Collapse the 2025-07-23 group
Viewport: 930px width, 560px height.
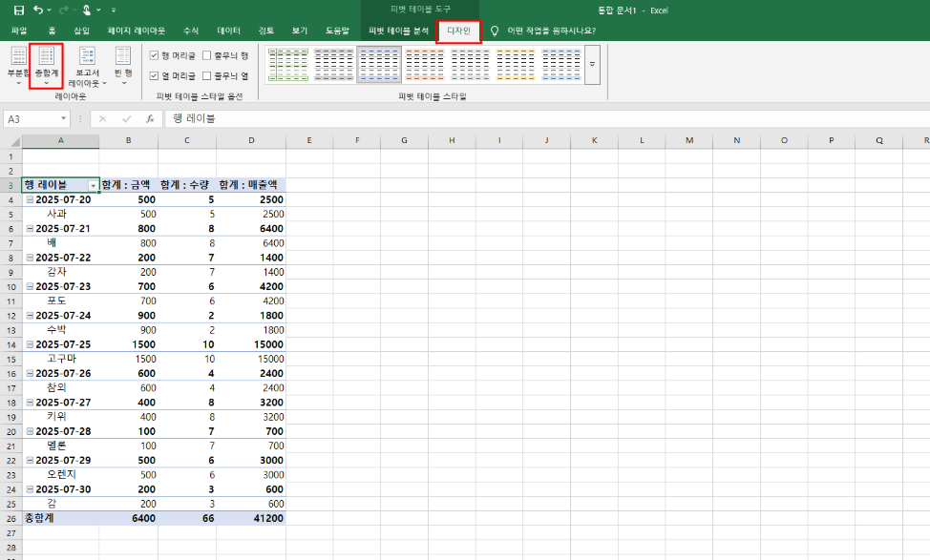pyautogui.click(x=30, y=287)
